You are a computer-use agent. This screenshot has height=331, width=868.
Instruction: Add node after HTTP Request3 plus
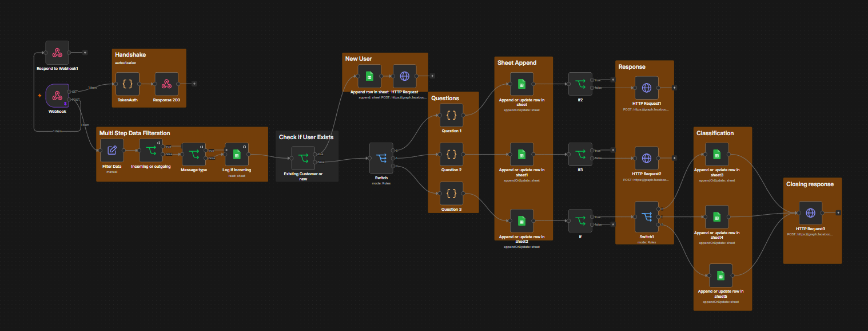839,213
